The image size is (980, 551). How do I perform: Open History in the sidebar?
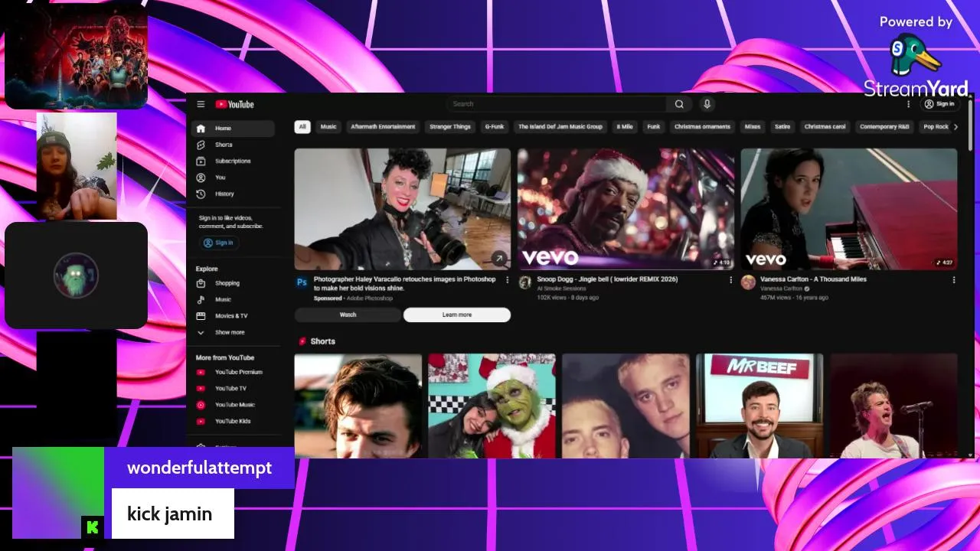pos(233,194)
